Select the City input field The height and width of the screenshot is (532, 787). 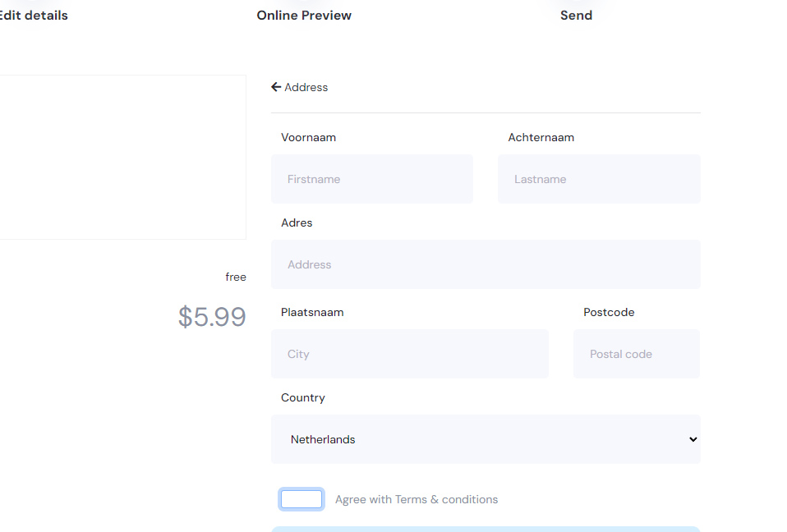click(410, 354)
